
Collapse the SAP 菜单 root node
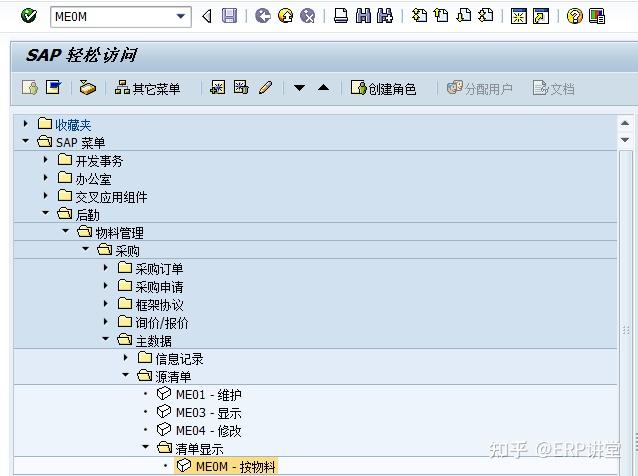(26, 141)
